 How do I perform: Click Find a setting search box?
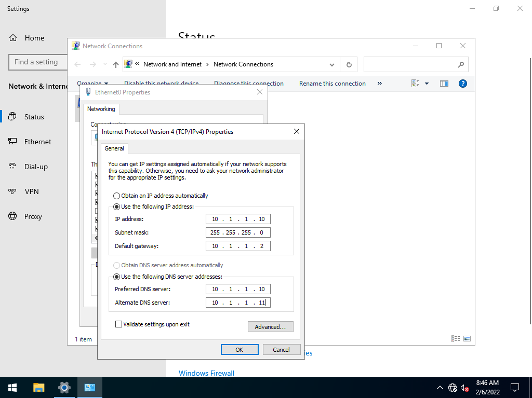38,62
